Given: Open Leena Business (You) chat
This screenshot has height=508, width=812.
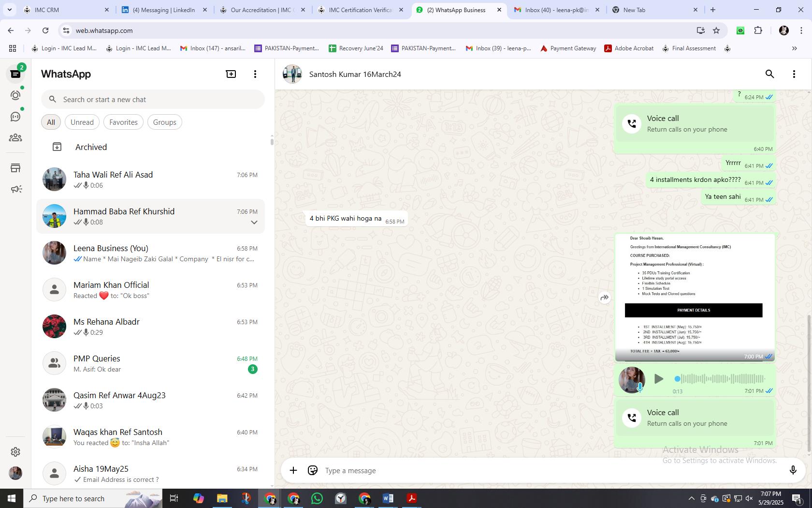Looking at the screenshot, I should 151,253.
